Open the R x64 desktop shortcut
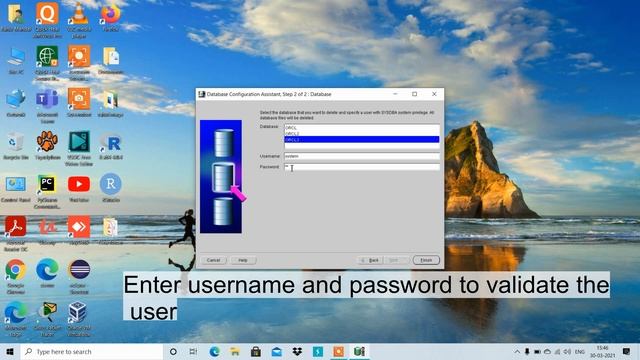 pos(111,145)
